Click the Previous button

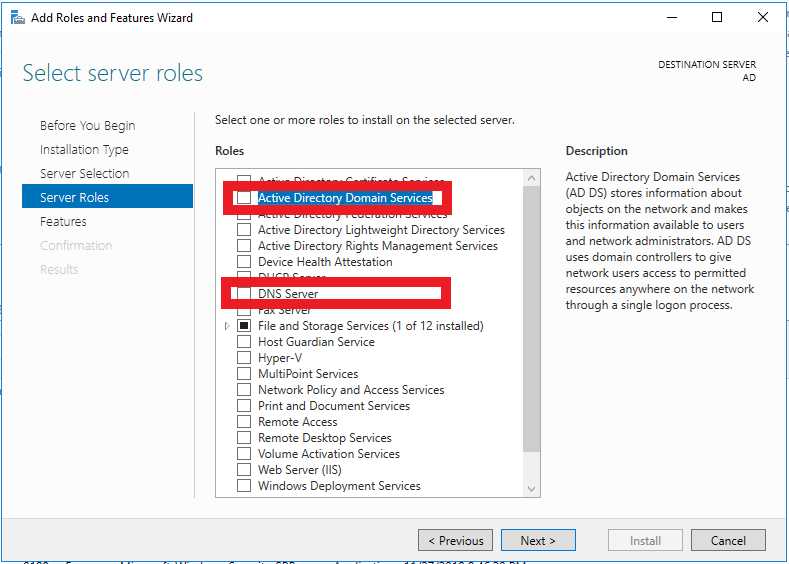(x=455, y=540)
